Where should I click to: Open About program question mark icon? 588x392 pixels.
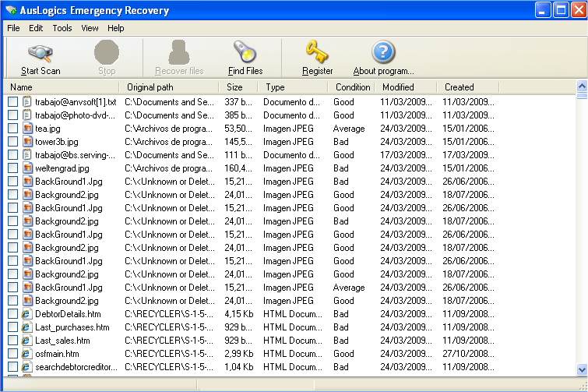pyautogui.click(x=383, y=51)
